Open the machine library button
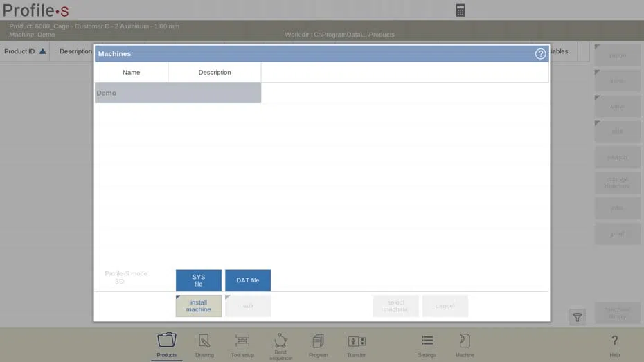 [617, 313]
